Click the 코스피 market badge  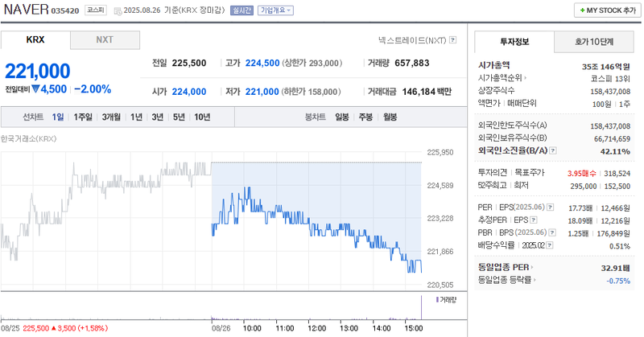96,10
